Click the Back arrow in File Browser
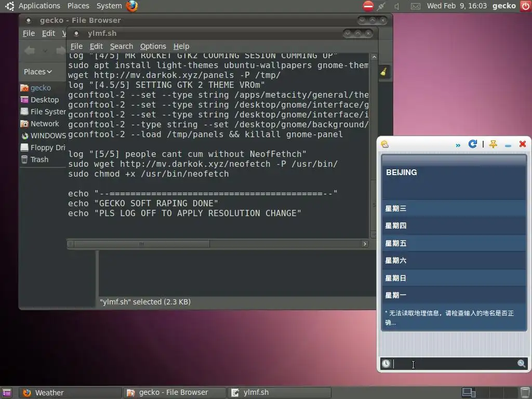 [30, 51]
